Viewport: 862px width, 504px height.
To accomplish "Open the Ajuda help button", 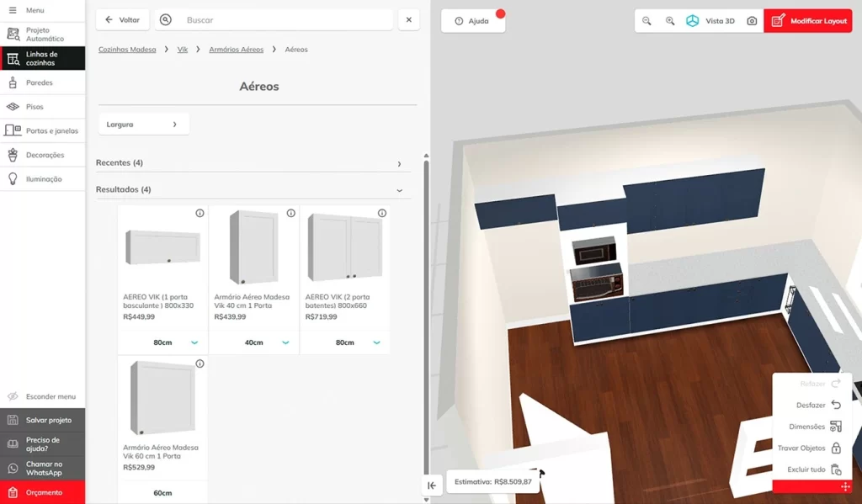I will point(473,21).
